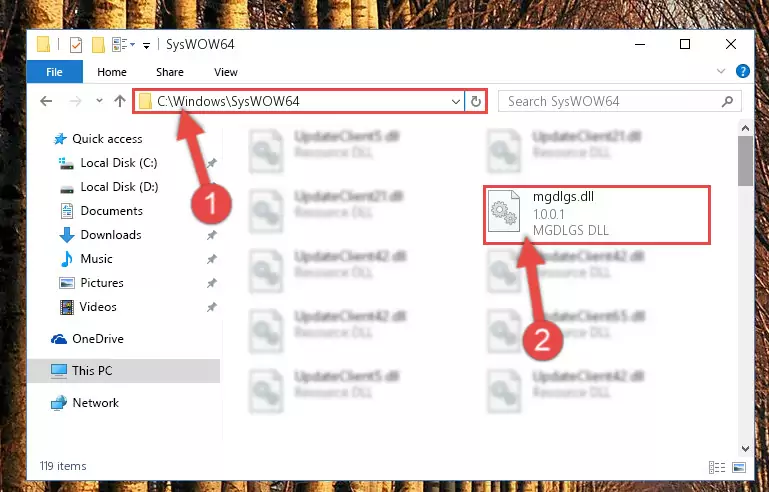Click the MGDLGS DLL description text
This screenshot has width=769, height=492.
570,231
